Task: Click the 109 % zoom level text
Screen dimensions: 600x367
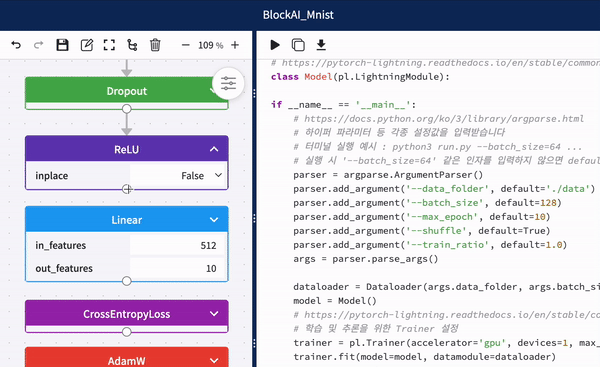Action: tap(210, 45)
